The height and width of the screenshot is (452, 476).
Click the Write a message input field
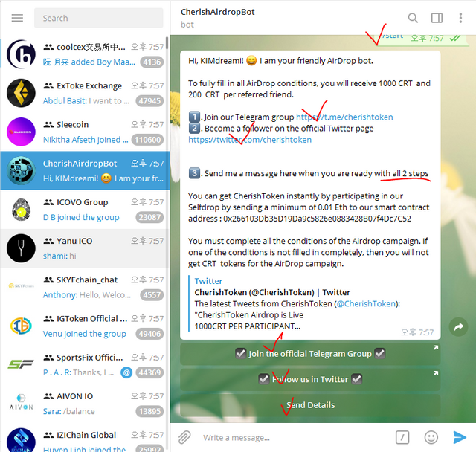[x=295, y=437]
